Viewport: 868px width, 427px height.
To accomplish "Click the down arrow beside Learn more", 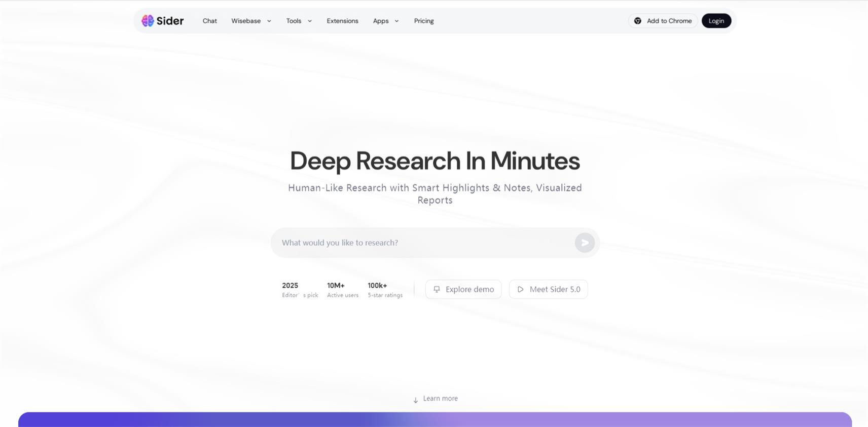I will [416, 400].
